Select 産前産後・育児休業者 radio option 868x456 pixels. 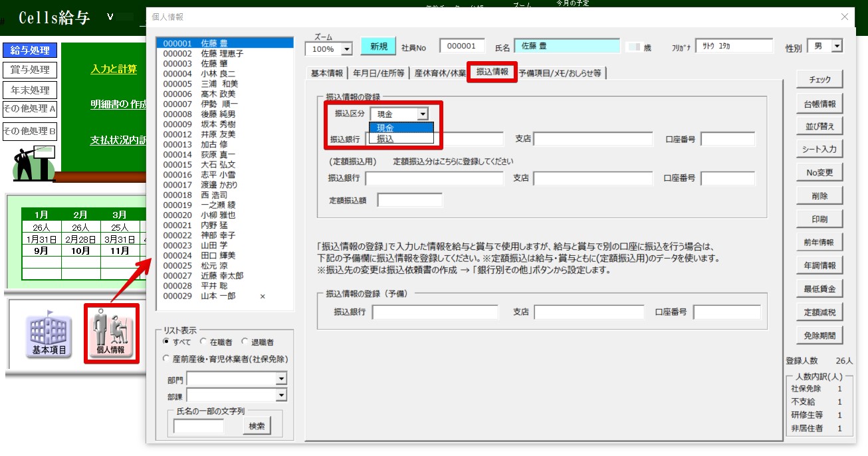tap(167, 358)
